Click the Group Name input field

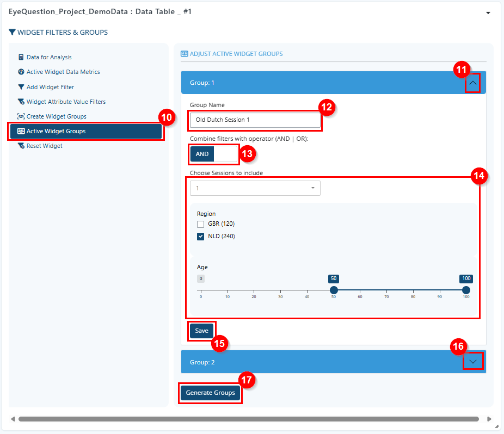point(255,120)
